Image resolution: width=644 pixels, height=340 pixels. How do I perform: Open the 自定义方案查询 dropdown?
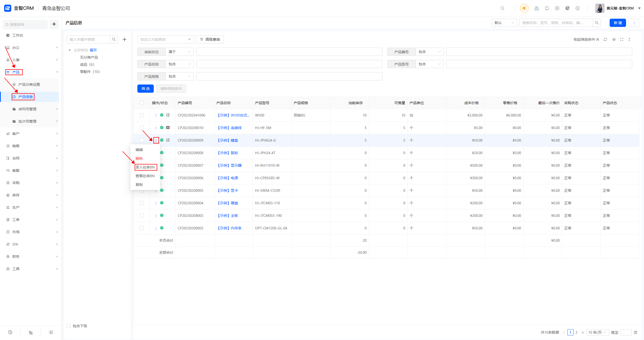click(x=165, y=39)
